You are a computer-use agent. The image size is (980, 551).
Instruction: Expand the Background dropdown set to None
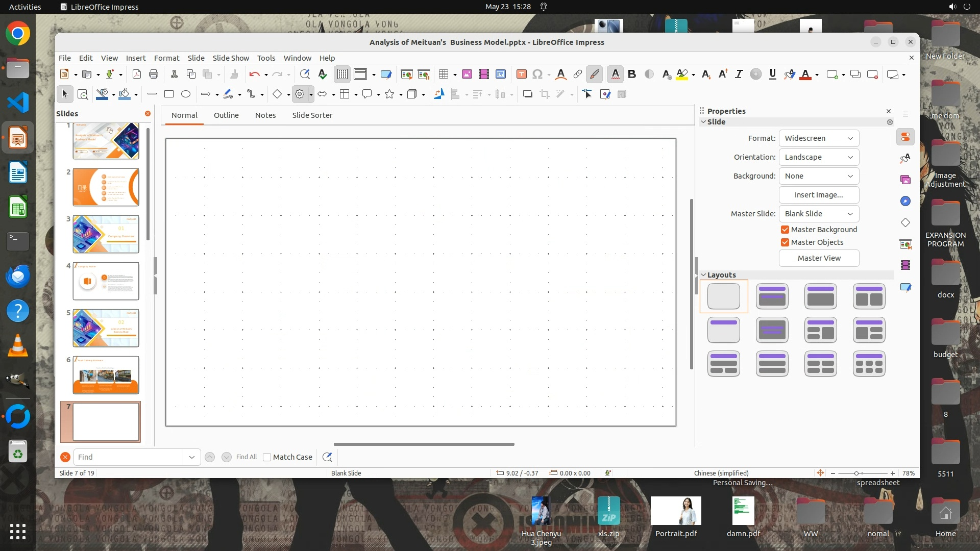(819, 176)
